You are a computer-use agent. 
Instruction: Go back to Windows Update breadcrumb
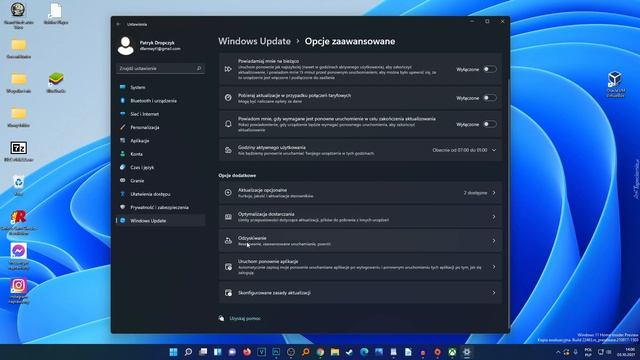tap(254, 41)
